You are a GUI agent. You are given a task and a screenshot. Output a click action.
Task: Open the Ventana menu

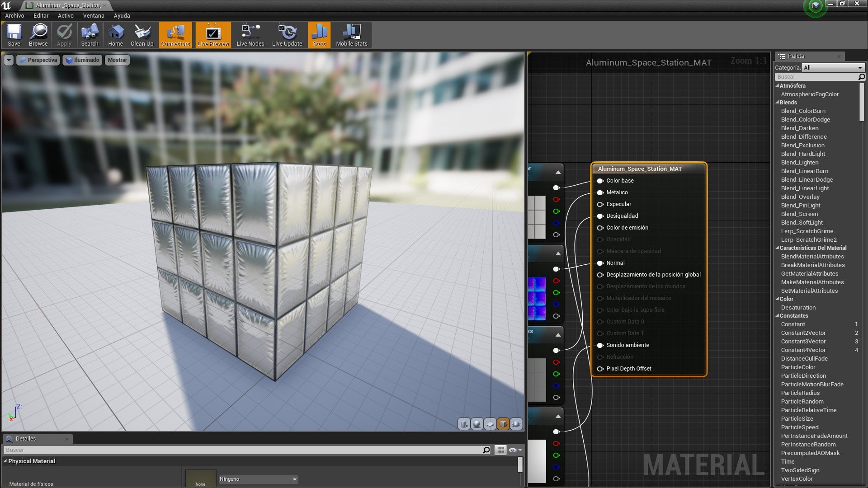tap(94, 15)
